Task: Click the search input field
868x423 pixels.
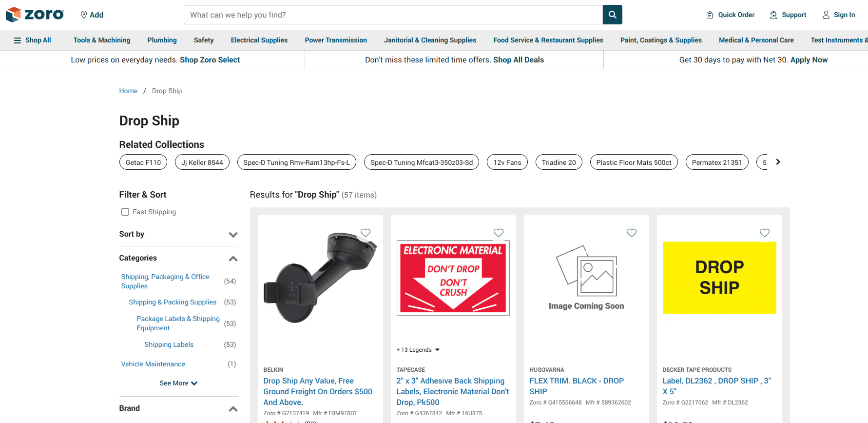Action: (393, 15)
